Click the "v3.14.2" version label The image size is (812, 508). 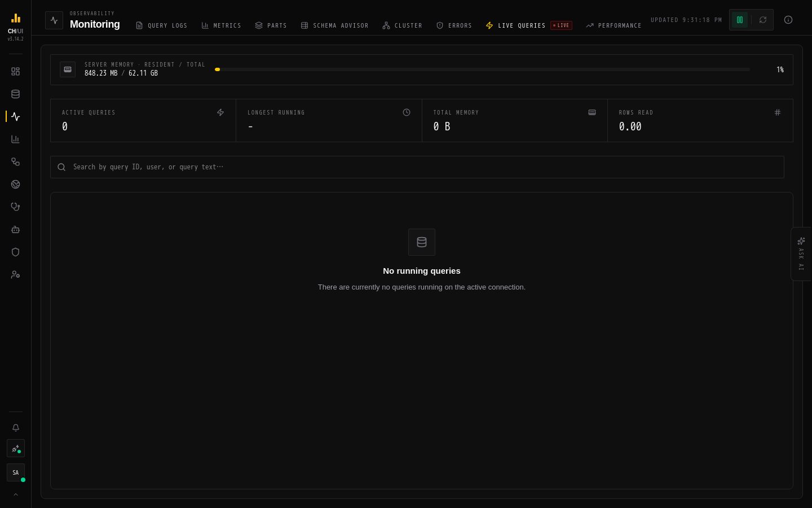[x=16, y=39]
